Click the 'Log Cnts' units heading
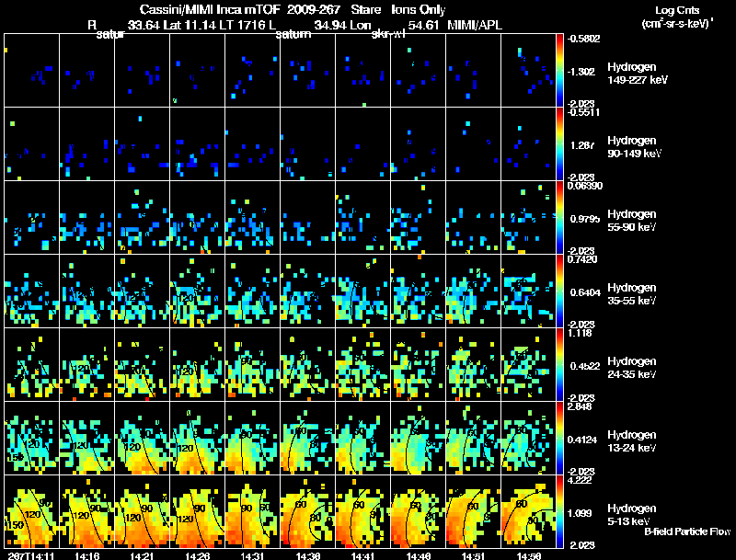The width and height of the screenshot is (736, 560). tap(677, 10)
